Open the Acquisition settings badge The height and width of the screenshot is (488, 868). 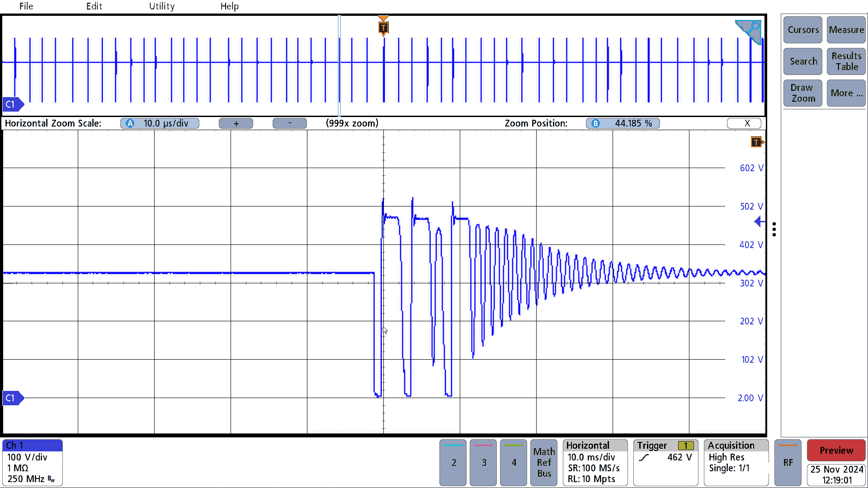coord(736,463)
